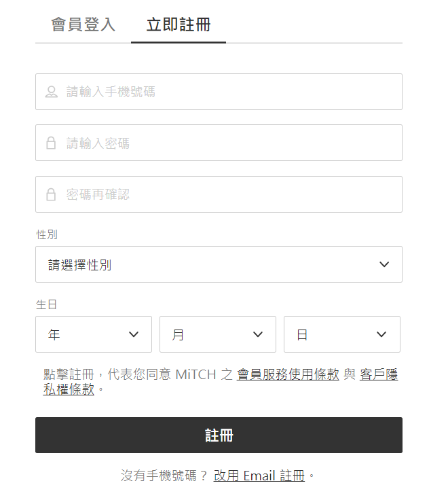
Task: Switch to the 會員登入 tab
Action: click(x=83, y=25)
